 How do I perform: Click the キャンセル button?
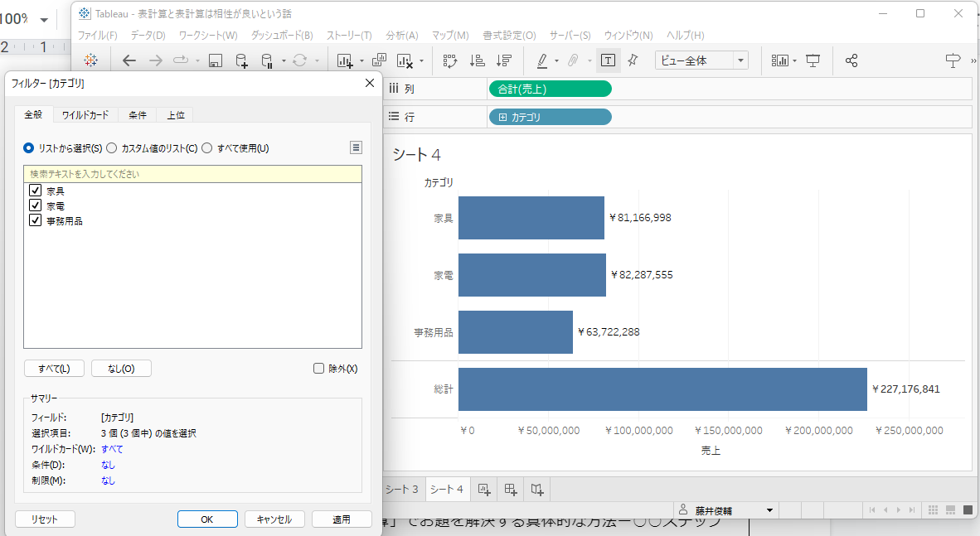click(274, 519)
